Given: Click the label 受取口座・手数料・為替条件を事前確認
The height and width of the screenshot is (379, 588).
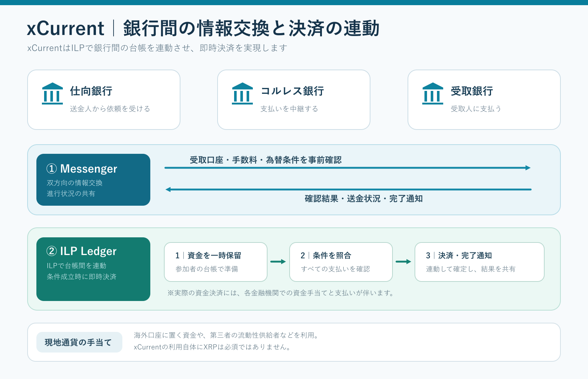Looking at the screenshot, I should point(266,160).
